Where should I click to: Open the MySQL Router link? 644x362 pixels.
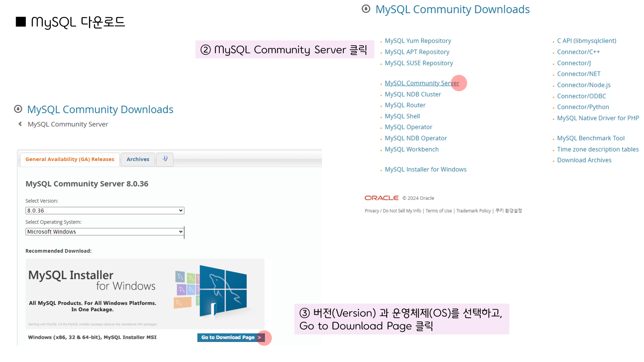click(x=405, y=105)
